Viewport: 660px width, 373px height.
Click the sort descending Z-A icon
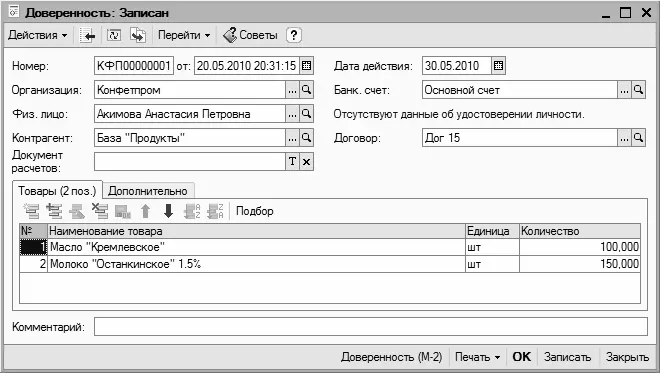(x=215, y=211)
